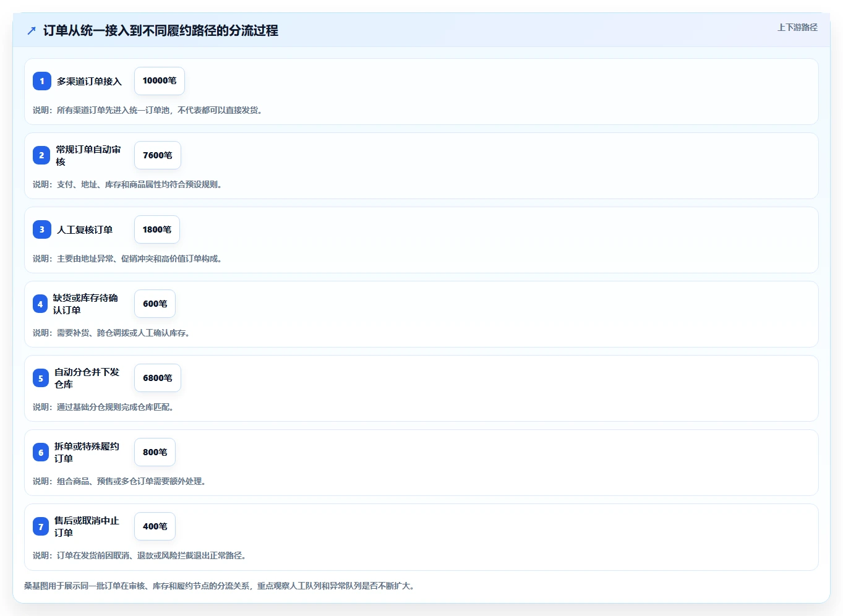The image size is (843, 616).
Task: Select the 售后或取消中止订单 label
Action: tap(87, 526)
